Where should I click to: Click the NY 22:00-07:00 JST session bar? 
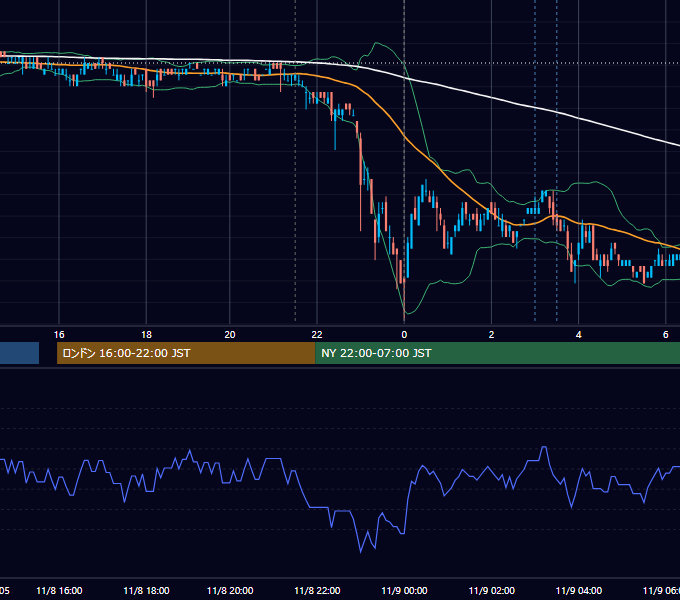coord(497,353)
